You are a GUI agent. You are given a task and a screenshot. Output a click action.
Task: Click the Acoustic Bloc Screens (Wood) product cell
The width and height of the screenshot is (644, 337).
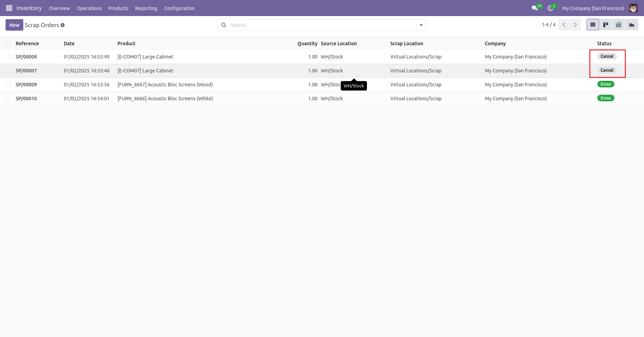(165, 85)
